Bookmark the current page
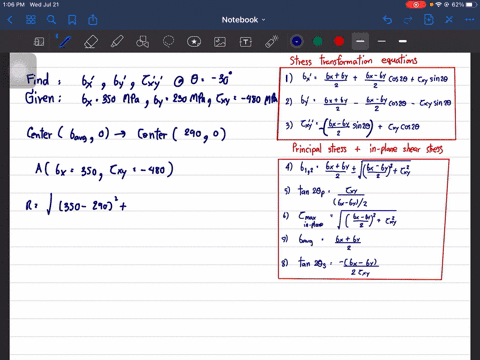Screen dimensions: 480x360 click(x=72, y=20)
